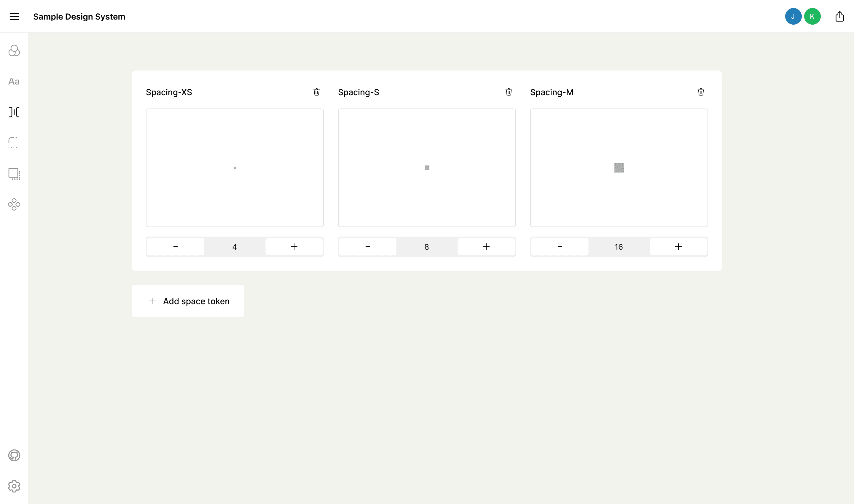Delete the Spacing-XS token
Viewport: 854px width, 504px height.
tap(316, 92)
